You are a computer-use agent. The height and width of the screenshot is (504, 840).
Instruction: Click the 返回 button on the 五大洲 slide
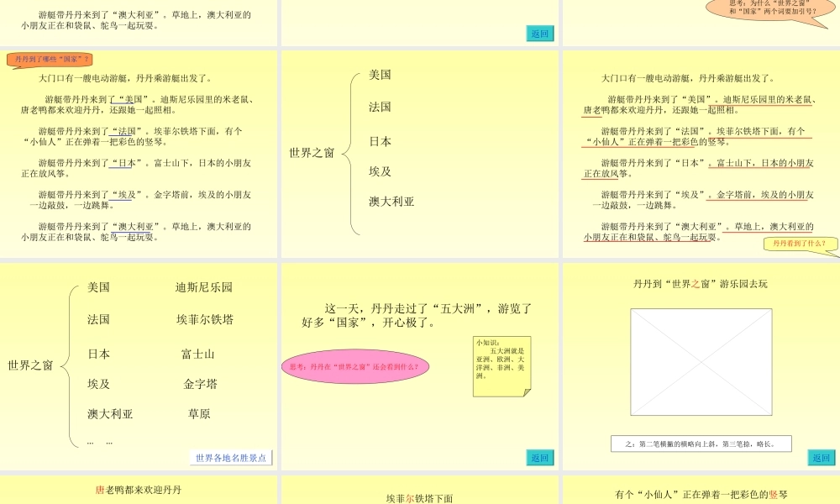click(x=540, y=458)
